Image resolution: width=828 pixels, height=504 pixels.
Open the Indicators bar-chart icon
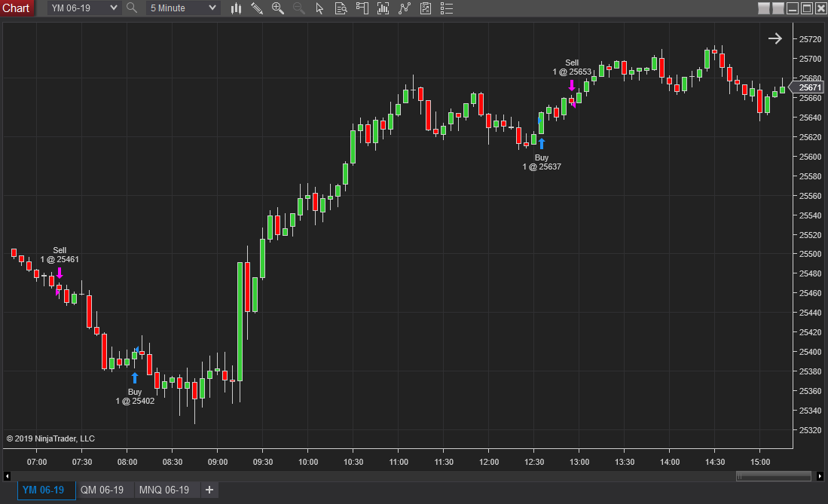[383, 8]
